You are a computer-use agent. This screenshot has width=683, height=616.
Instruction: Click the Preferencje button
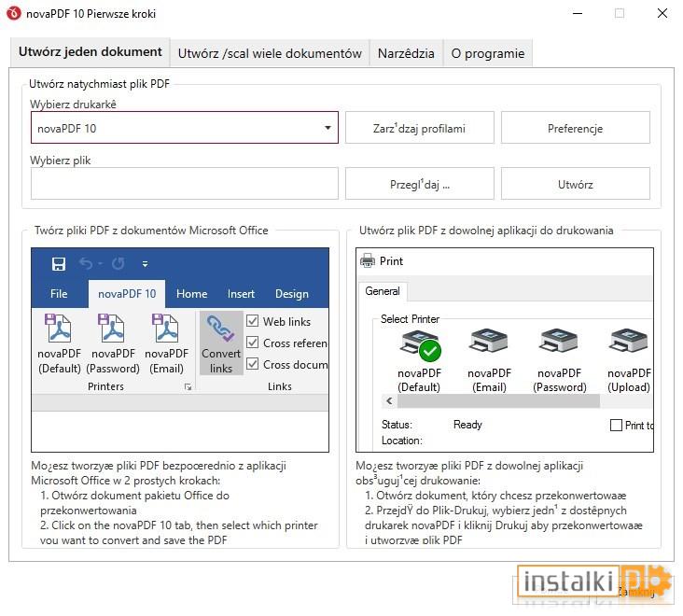click(x=575, y=128)
